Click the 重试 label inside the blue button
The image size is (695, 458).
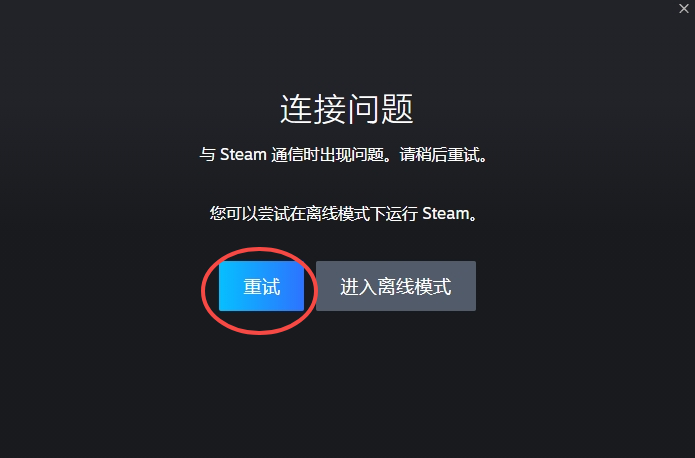(262, 286)
